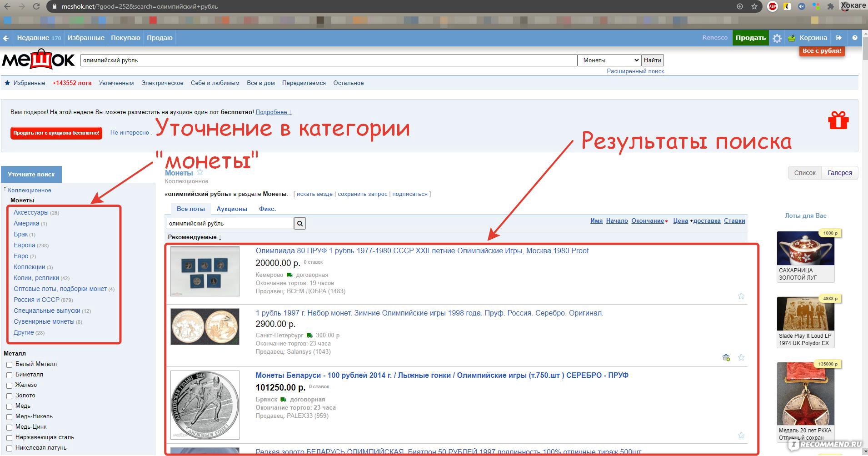Open help question mark icon

[855, 38]
